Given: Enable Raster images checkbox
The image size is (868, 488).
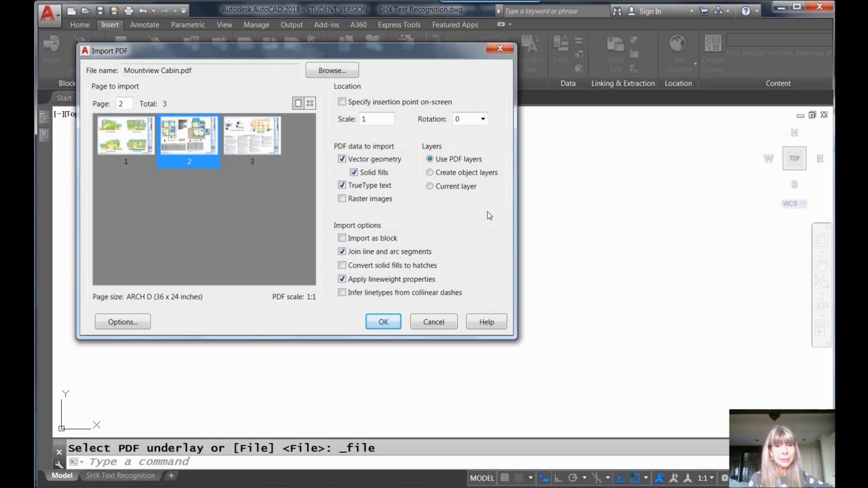Looking at the screenshot, I should pyautogui.click(x=342, y=199).
